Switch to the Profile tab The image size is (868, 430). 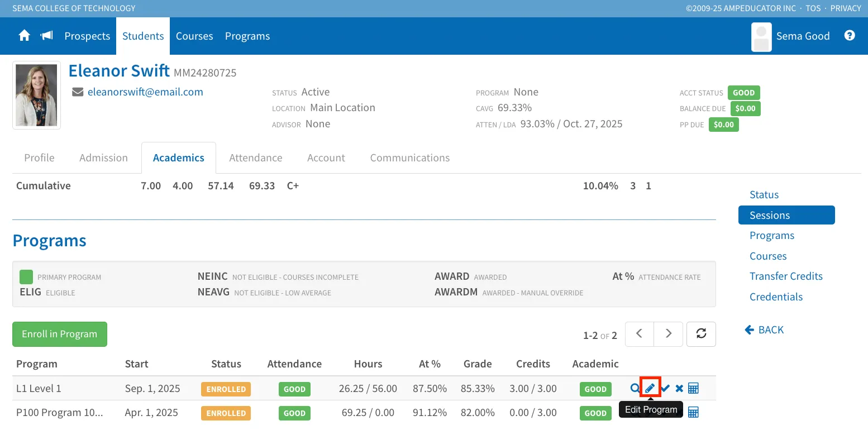[39, 157]
